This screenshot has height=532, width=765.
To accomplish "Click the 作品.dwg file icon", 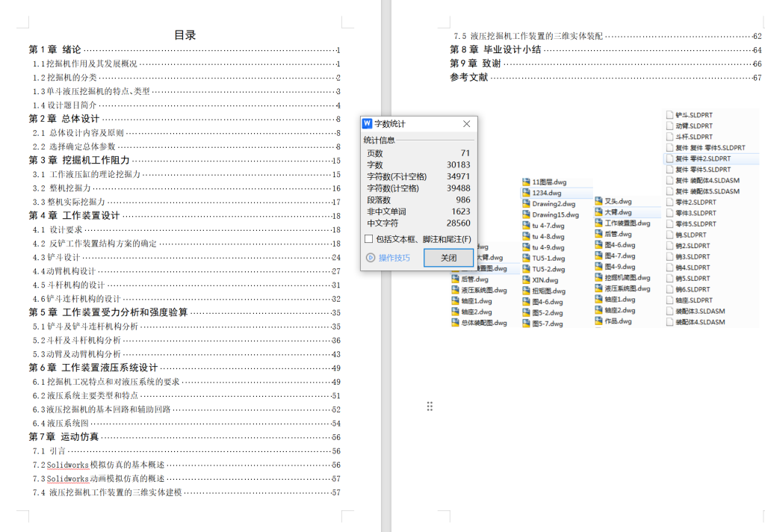I will pos(598,321).
